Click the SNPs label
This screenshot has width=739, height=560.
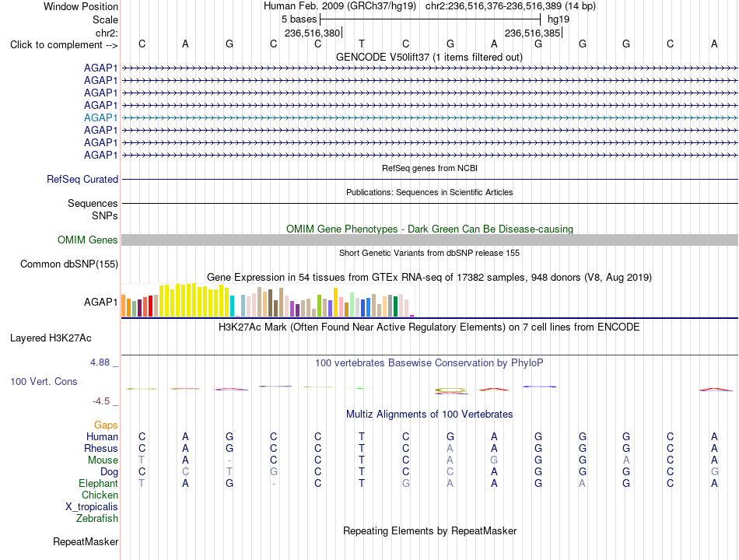coord(105,215)
